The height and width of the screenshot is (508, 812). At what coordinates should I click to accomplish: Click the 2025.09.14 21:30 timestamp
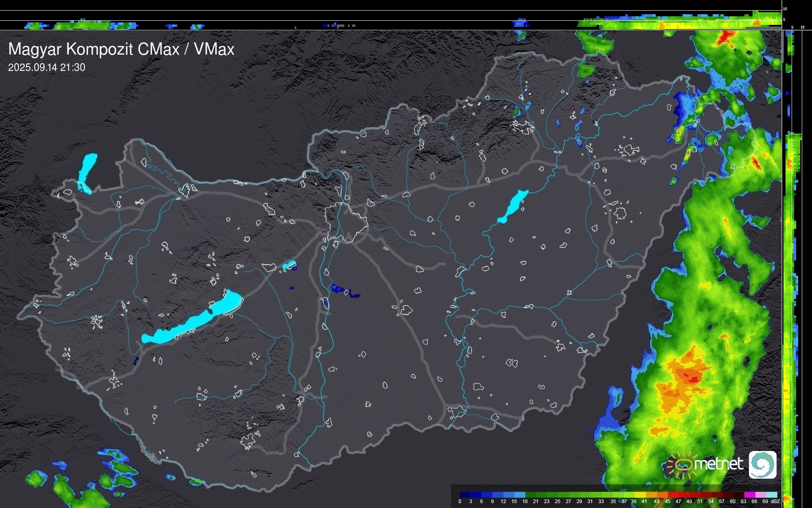tap(46, 67)
